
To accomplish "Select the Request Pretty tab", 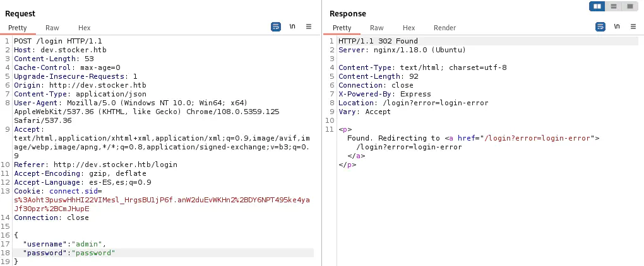I will pos(18,28).
